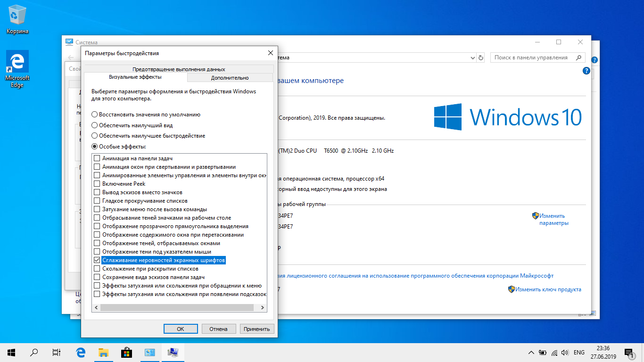Enable mouse pointer shadow checkbox
This screenshot has width=644, height=362.
97,252
